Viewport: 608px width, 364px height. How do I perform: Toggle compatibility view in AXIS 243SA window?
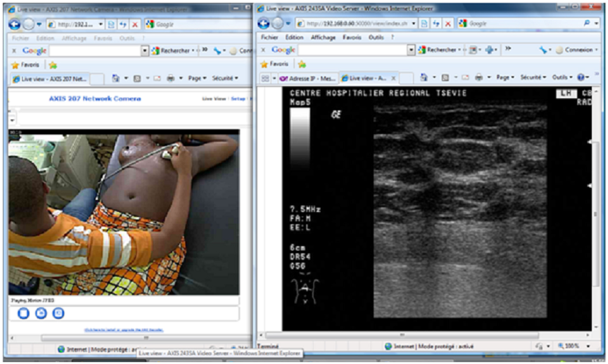click(424, 24)
